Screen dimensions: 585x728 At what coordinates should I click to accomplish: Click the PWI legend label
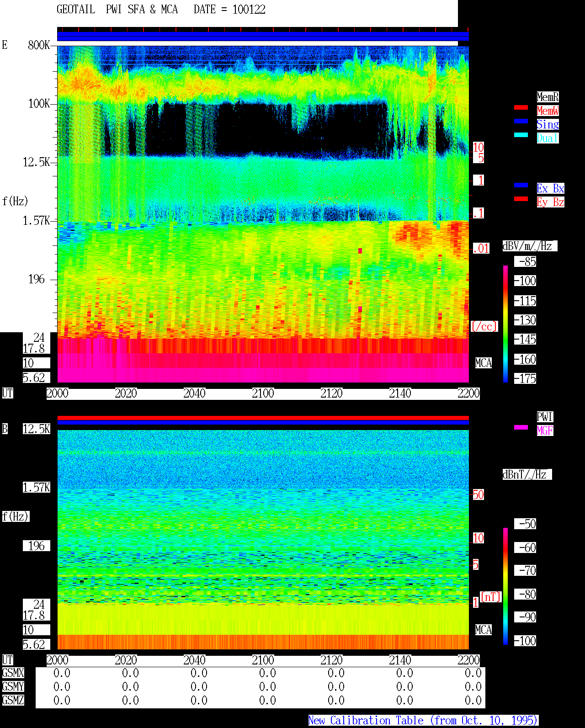tap(545, 417)
